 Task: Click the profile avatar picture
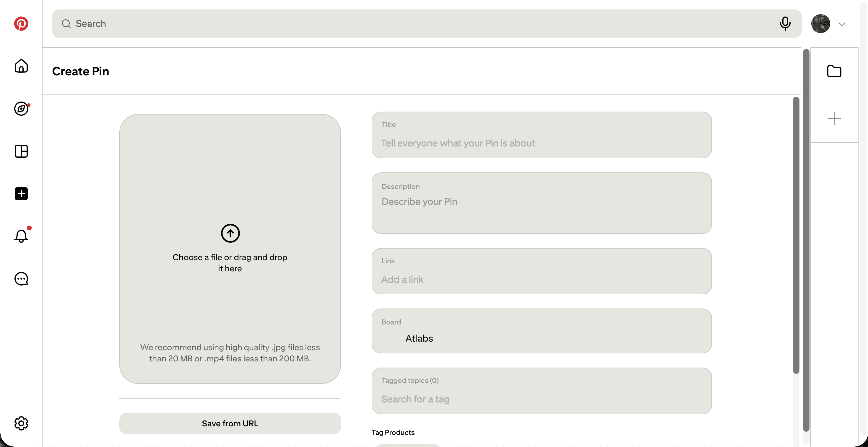(820, 24)
